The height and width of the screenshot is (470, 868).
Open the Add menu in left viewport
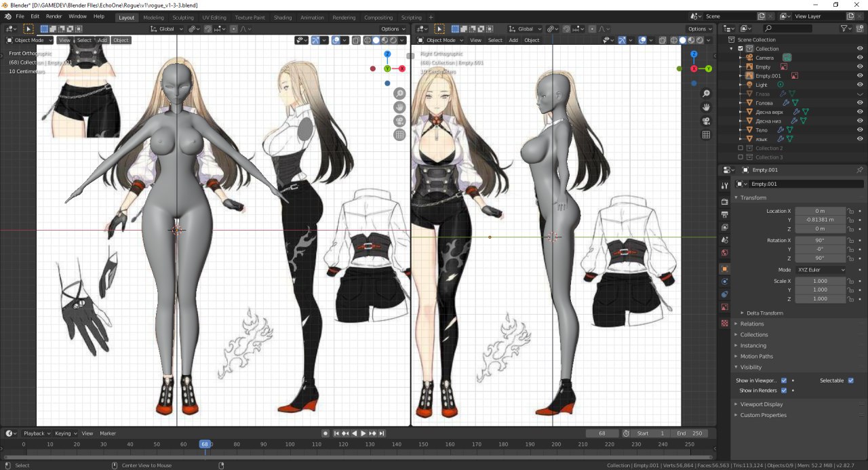point(102,40)
